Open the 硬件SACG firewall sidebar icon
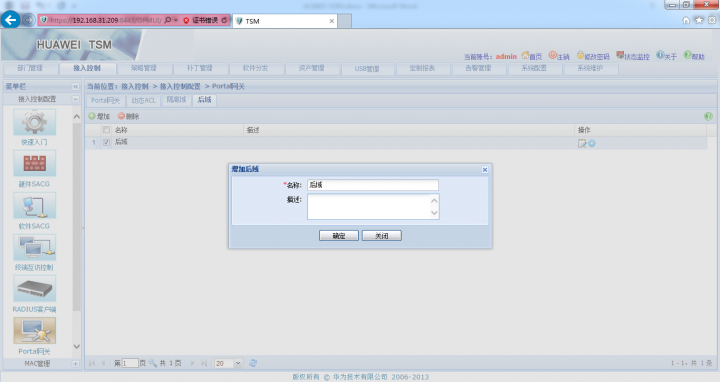This screenshot has width=721, height=383. point(34,164)
